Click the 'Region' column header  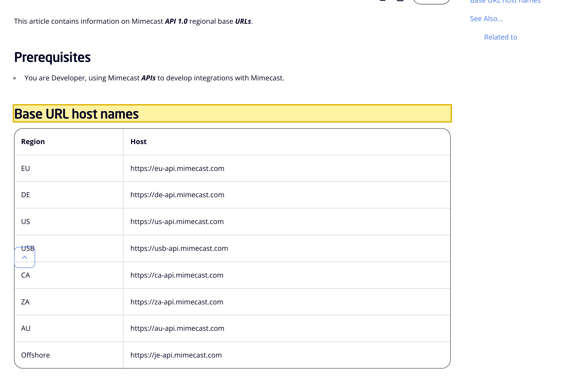(x=69, y=142)
